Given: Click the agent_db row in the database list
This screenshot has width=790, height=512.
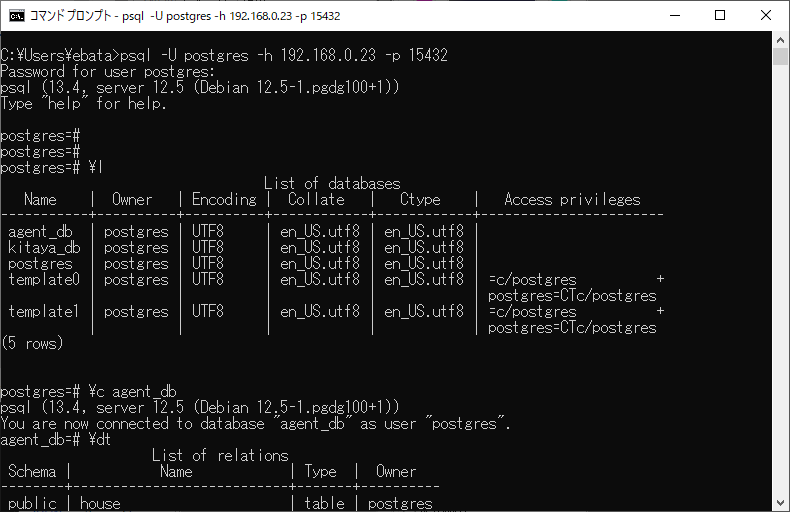Looking at the screenshot, I should click(39, 231).
